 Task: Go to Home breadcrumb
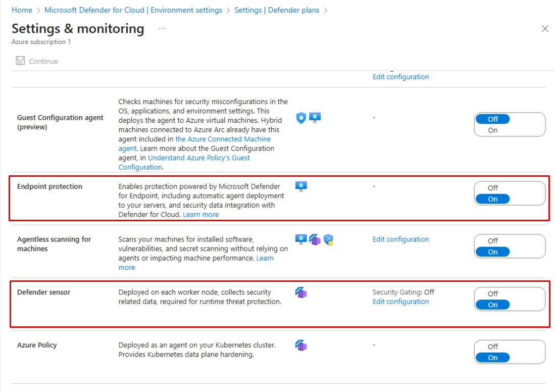point(22,10)
